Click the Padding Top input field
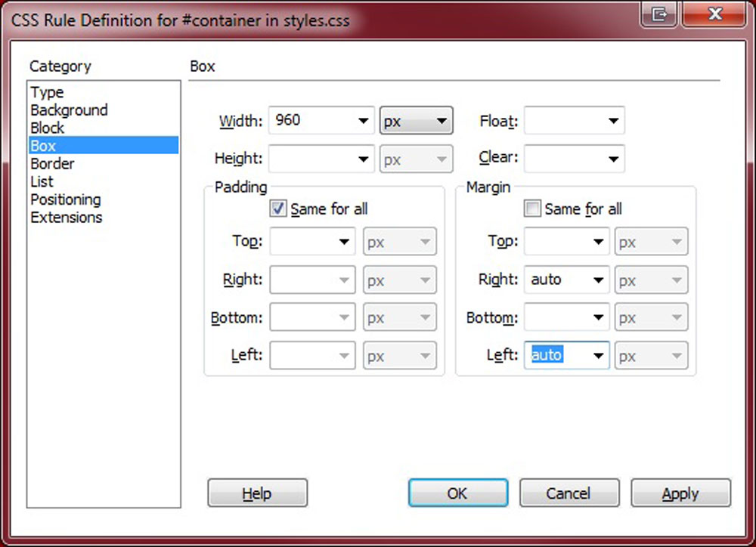 (x=302, y=243)
